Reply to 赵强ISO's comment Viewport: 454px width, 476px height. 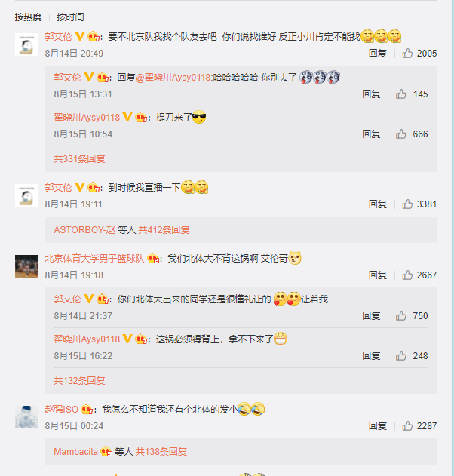378,426
